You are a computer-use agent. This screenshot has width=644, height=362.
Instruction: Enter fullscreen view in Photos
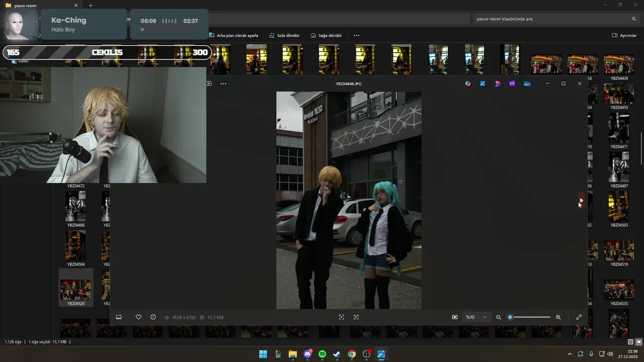tap(579, 317)
